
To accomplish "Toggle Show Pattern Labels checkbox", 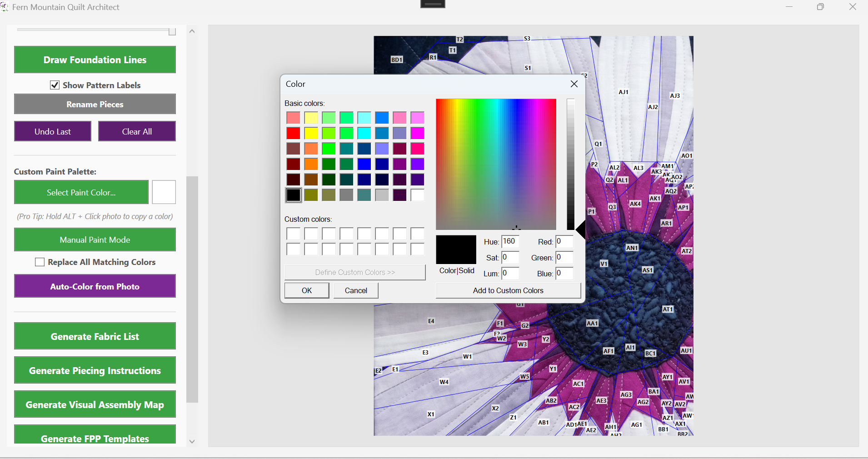I will [x=55, y=85].
